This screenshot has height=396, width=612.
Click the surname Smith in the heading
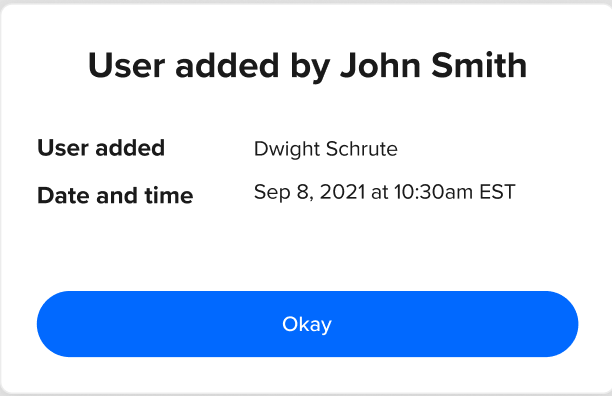point(479,66)
